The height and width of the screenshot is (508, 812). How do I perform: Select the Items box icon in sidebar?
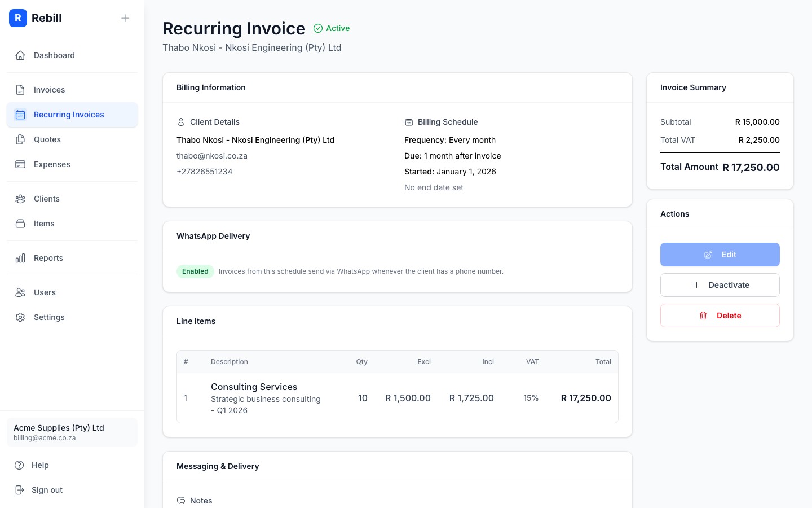coord(20,224)
